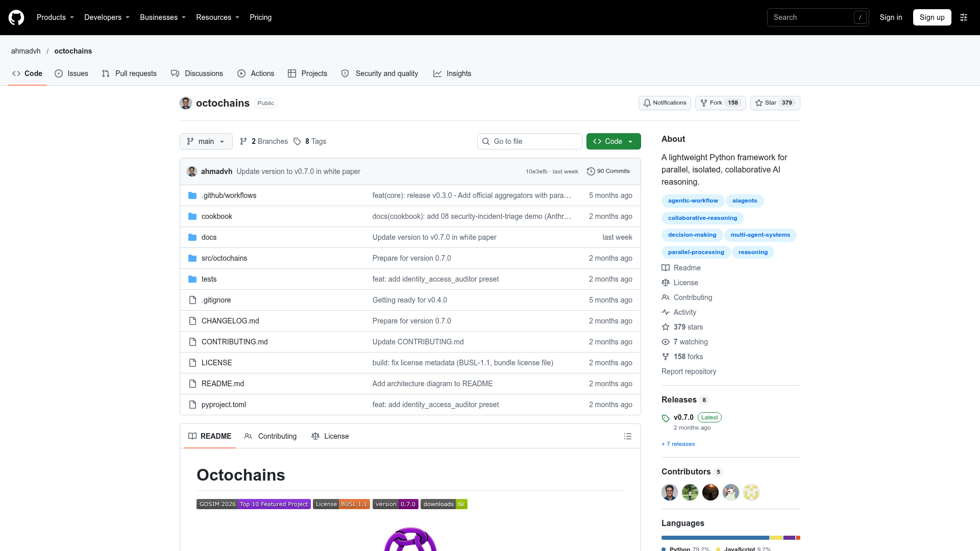Click the Sign in link
Viewport: 980px width, 551px height.
[x=891, y=17]
